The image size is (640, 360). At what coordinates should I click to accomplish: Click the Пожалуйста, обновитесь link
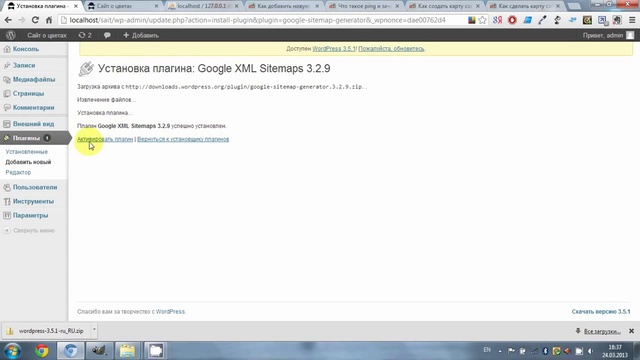pyautogui.click(x=391, y=49)
